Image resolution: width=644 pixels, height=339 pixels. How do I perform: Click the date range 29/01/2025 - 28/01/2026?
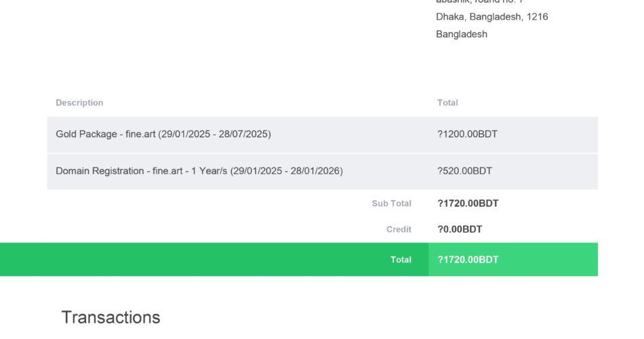286,171
